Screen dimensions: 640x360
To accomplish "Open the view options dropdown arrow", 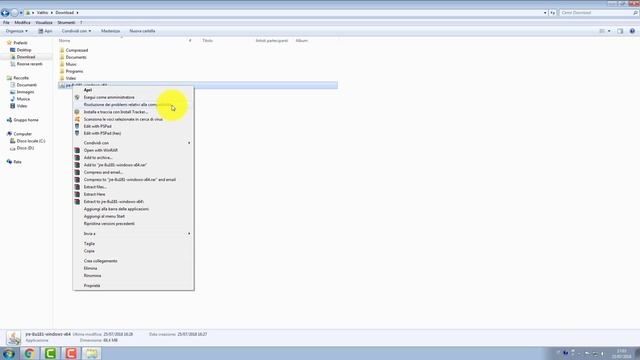I will pyautogui.click(x=609, y=31).
